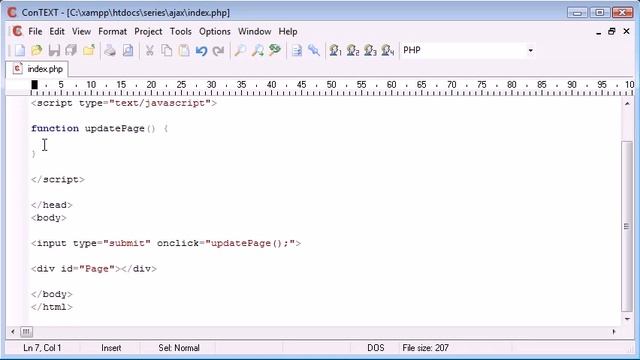Click the Close file folder icon
The image size is (640, 360).
click(89, 51)
